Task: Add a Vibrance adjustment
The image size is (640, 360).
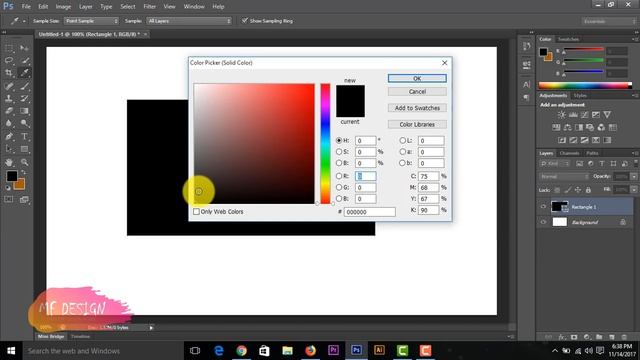Action: (x=607, y=115)
